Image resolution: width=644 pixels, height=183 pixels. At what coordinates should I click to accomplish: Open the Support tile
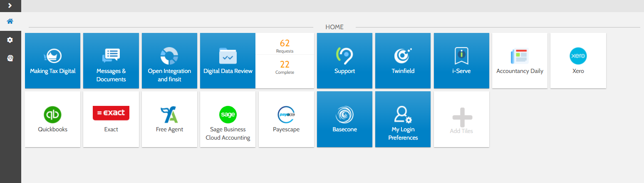[x=344, y=61]
